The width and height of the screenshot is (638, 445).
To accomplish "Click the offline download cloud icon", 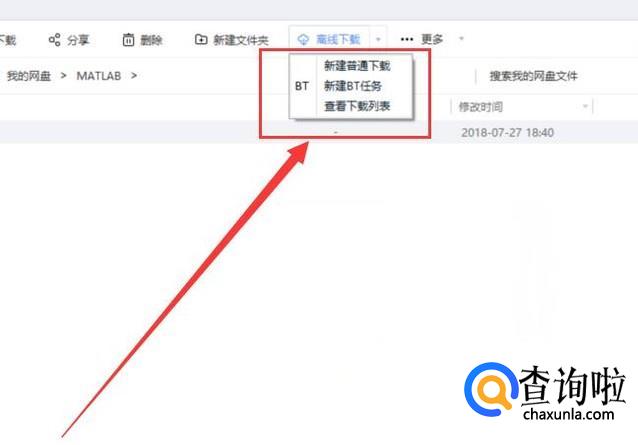I will [x=303, y=39].
